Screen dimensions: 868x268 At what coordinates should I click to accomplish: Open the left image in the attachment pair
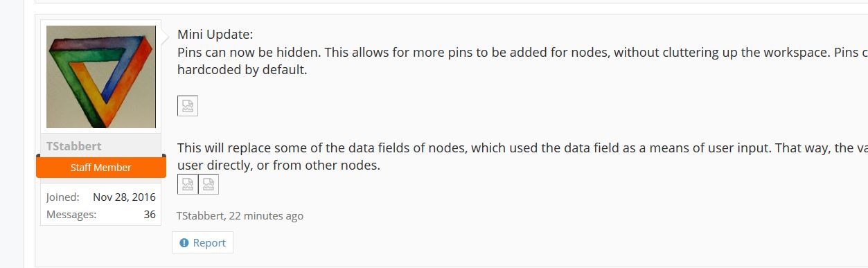tap(188, 184)
